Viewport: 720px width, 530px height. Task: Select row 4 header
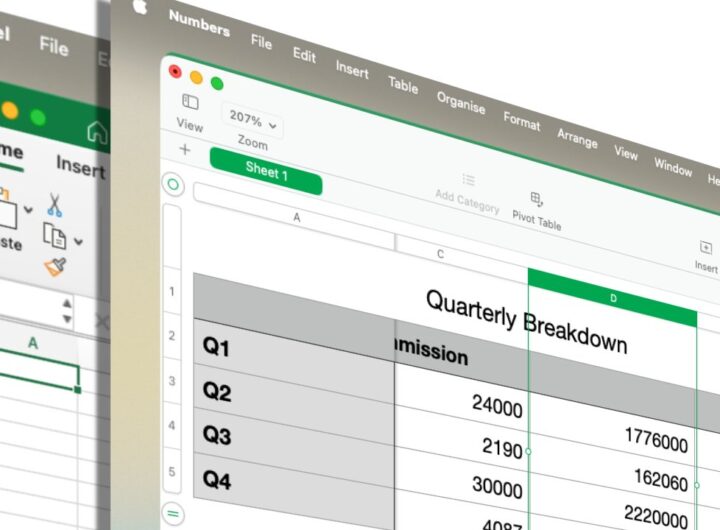coord(172,425)
